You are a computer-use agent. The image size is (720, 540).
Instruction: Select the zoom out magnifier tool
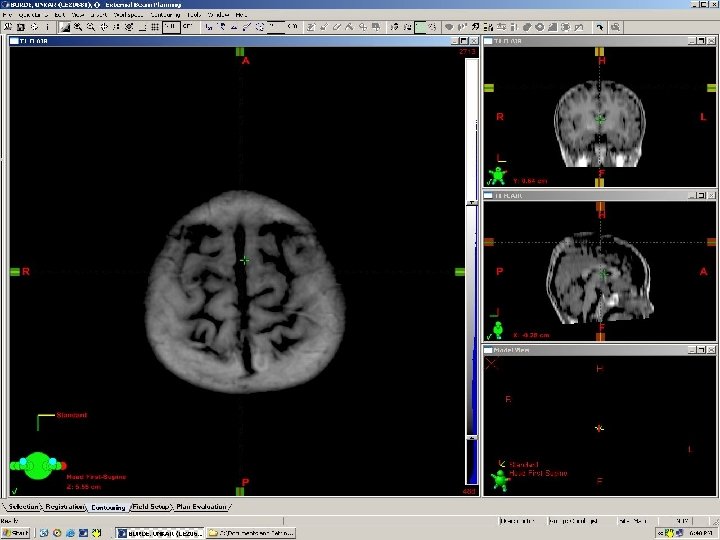[90, 27]
